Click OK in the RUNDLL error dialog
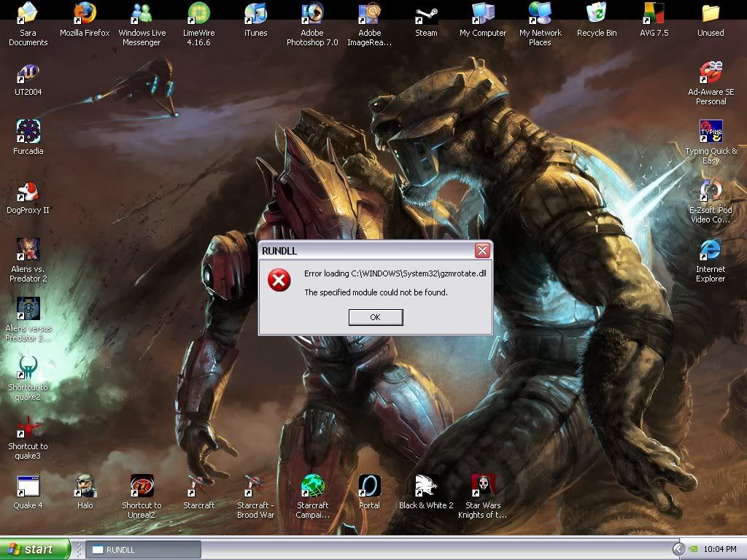 (x=376, y=317)
